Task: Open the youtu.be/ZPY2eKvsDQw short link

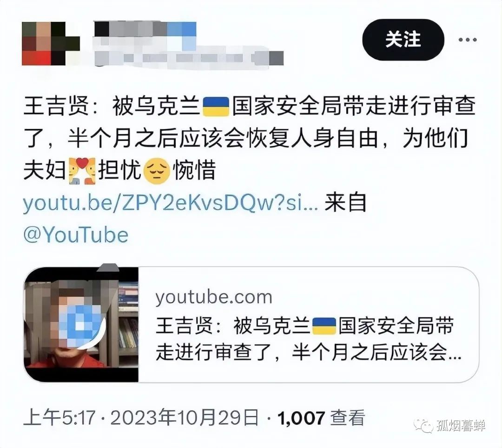Action: pyautogui.click(x=171, y=203)
